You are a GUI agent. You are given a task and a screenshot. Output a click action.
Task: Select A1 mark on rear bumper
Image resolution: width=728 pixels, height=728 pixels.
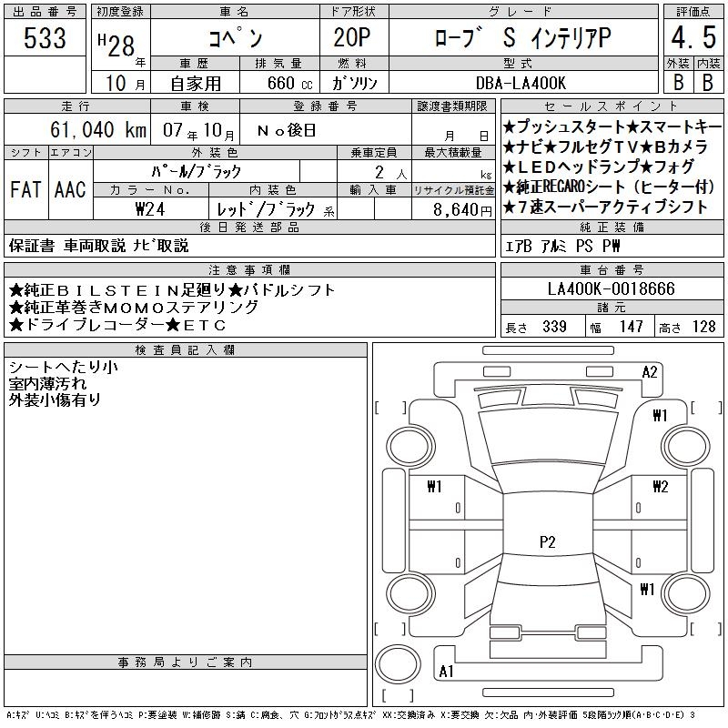click(x=446, y=672)
